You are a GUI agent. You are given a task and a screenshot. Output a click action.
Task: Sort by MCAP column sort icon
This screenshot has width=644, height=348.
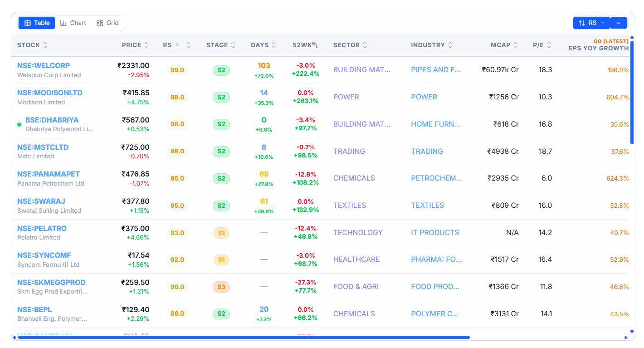pos(516,45)
